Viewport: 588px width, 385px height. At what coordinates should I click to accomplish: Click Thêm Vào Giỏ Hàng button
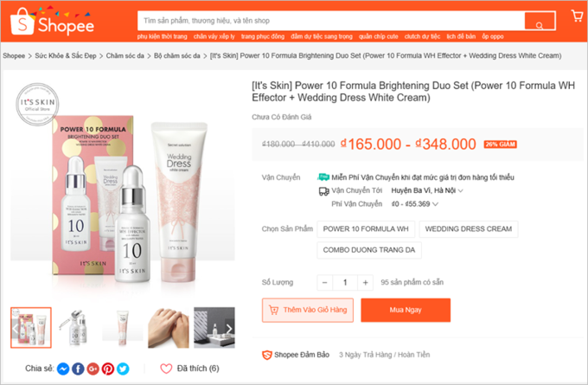(308, 310)
